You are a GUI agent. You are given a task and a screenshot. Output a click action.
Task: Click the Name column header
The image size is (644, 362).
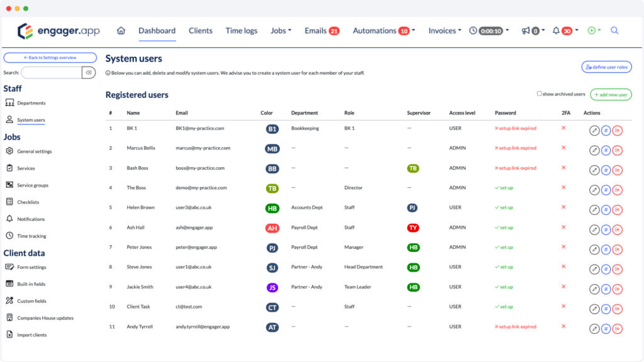(133, 113)
